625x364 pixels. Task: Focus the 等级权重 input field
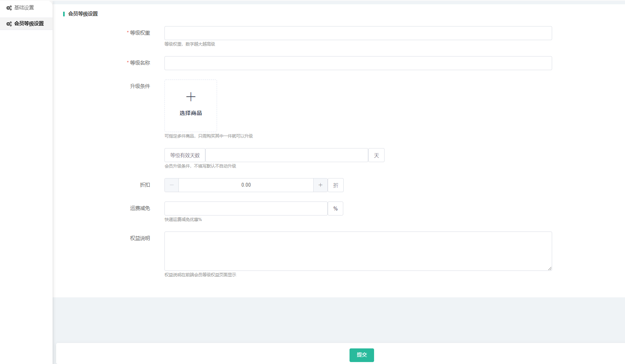pyautogui.click(x=358, y=33)
